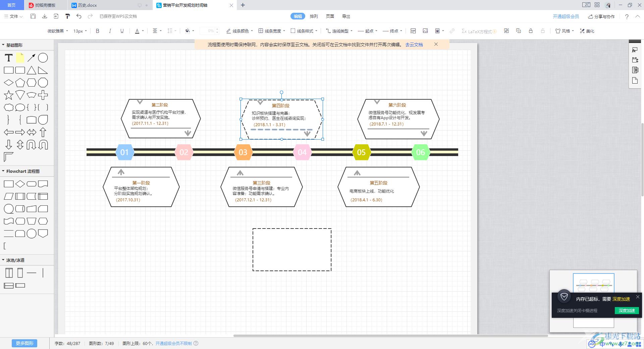Open the font family dropdown

58,31
